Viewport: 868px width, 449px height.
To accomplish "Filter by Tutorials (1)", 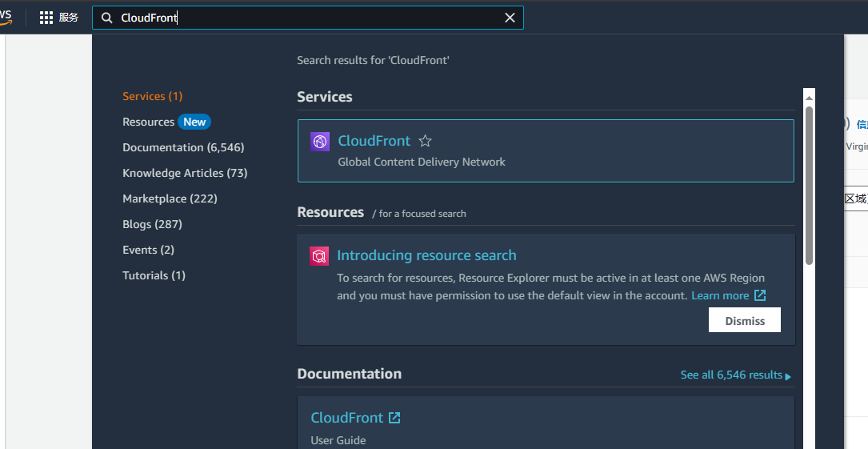I will tap(154, 275).
